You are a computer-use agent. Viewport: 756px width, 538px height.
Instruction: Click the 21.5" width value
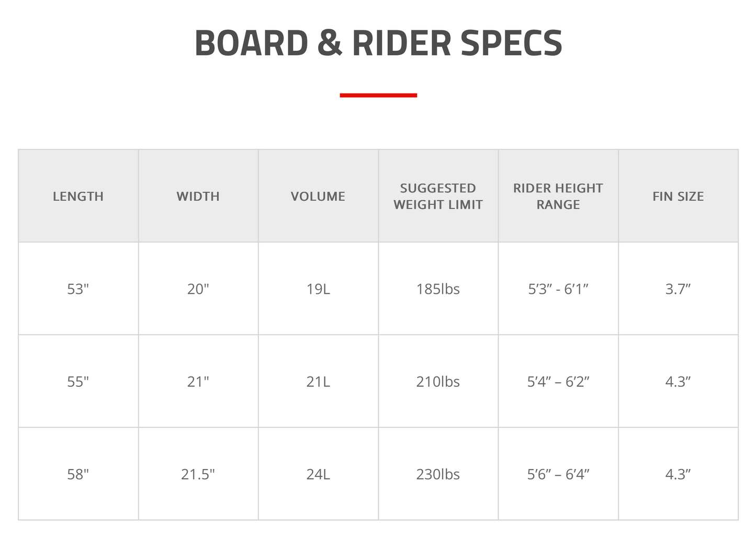[x=198, y=474]
